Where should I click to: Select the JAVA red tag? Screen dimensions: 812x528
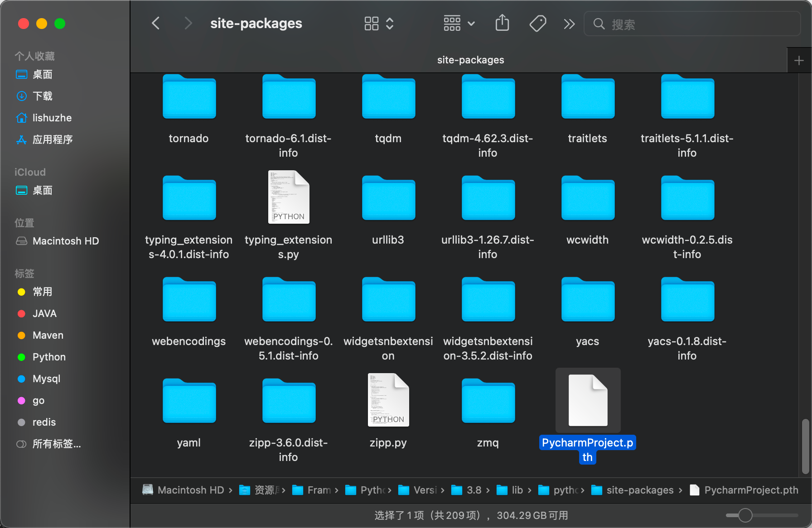tap(44, 313)
